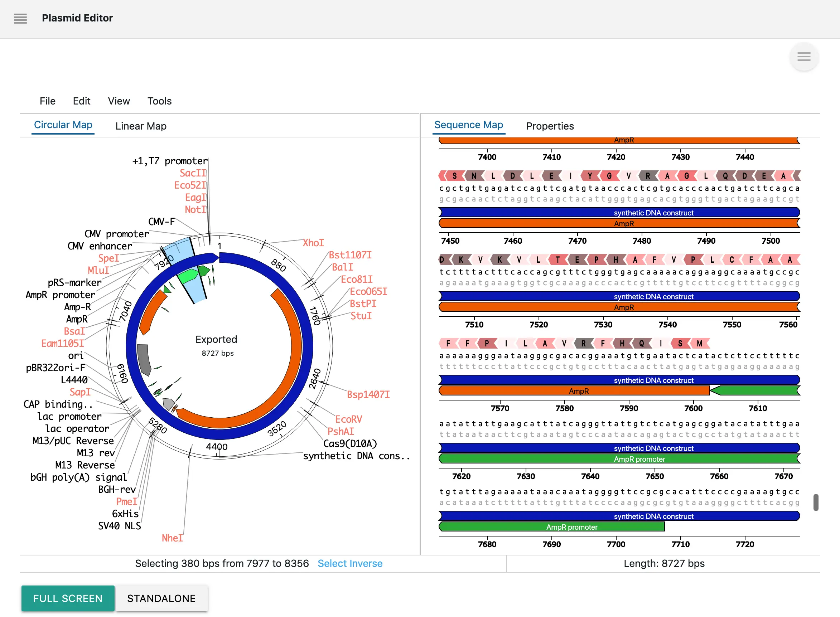The image size is (840, 617).
Task: Click the lac promoter label
Action: pyautogui.click(x=69, y=417)
